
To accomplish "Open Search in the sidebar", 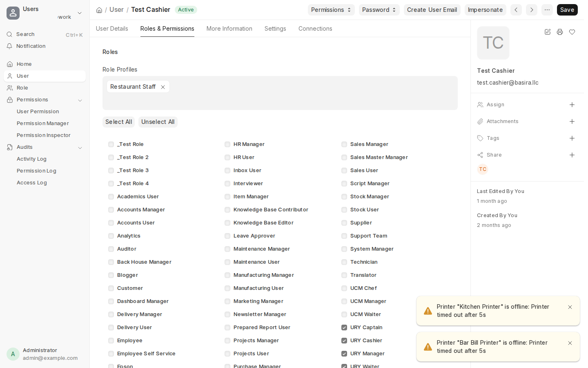I will (45, 34).
